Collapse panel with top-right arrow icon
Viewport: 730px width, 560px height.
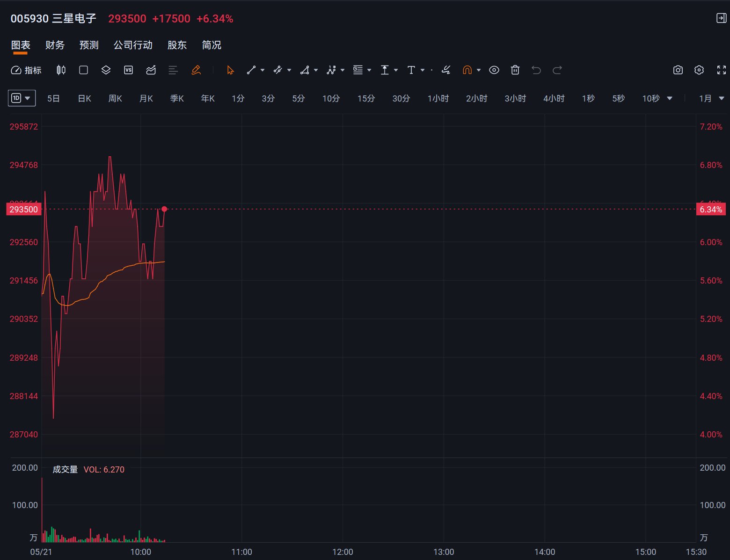(721, 18)
